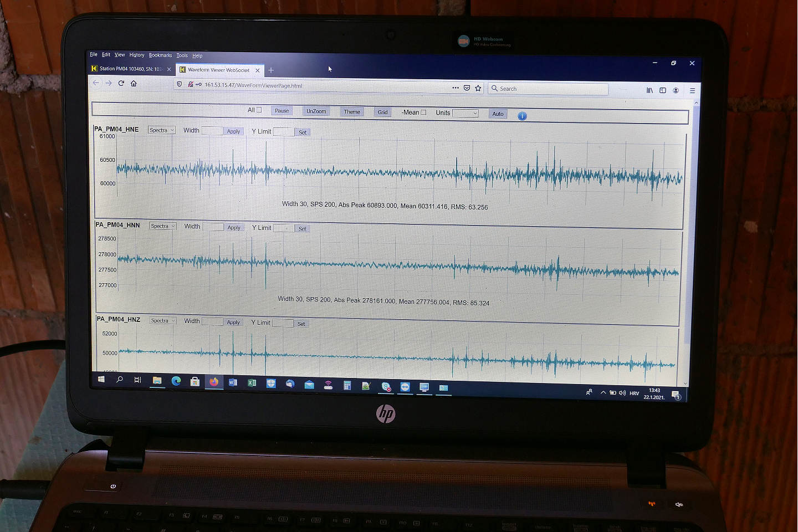Expand the Units dropdown
798x532 pixels.
465,113
